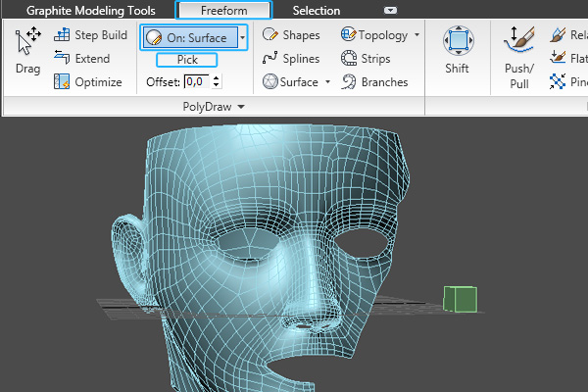Open the On: Surface dropdown arrow
Image resolution: width=588 pixels, height=392 pixels.
(x=243, y=37)
